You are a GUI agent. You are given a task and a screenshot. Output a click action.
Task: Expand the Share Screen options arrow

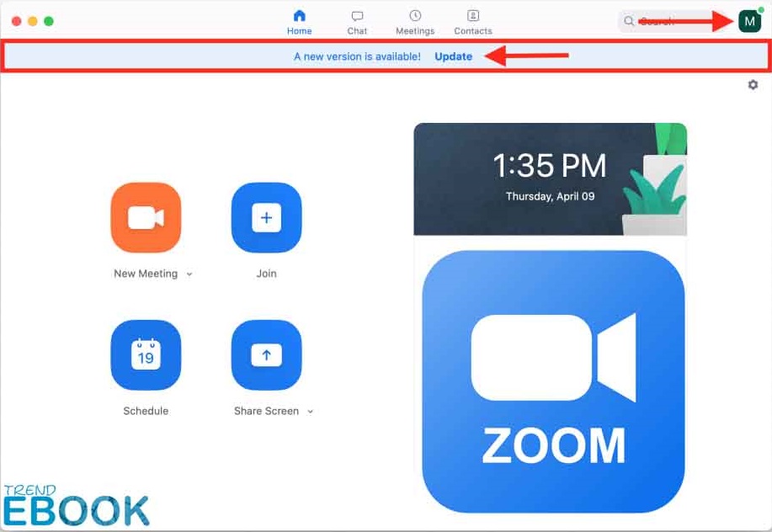(x=310, y=412)
